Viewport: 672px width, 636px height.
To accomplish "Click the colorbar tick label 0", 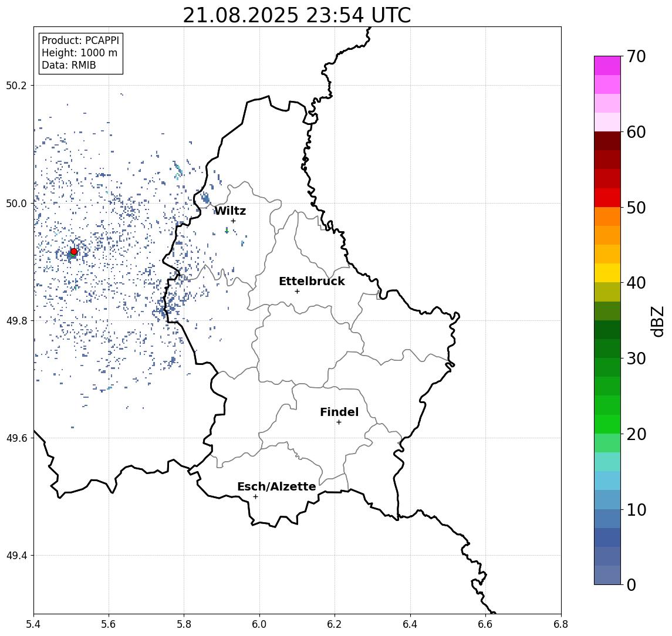I will coord(632,584).
